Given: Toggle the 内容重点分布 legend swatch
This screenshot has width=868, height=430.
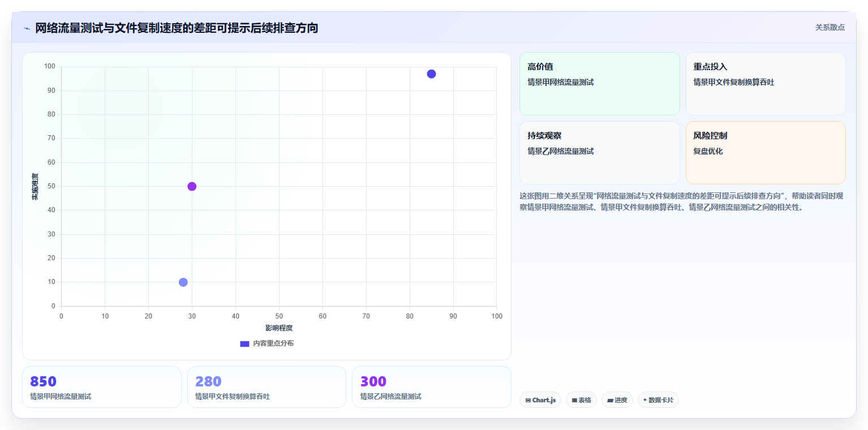Looking at the screenshot, I should (x=244, y=343).
